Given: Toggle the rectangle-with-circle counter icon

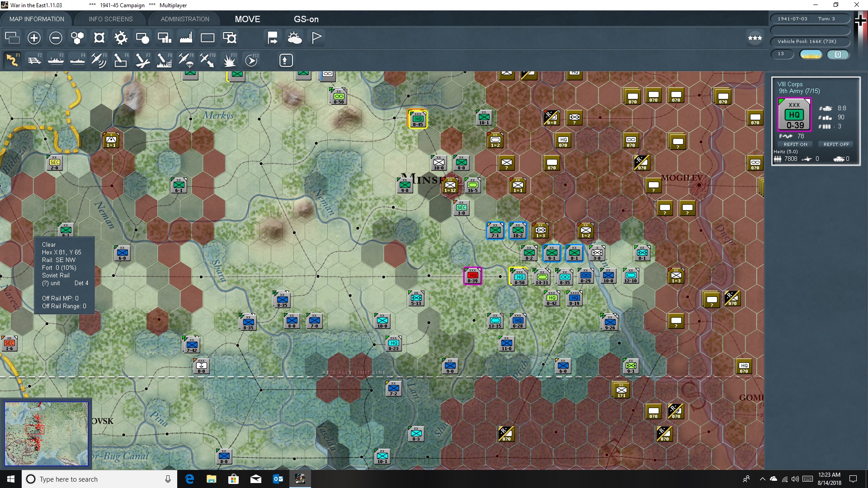Looking at the screenshot, I should coord(142,38).
